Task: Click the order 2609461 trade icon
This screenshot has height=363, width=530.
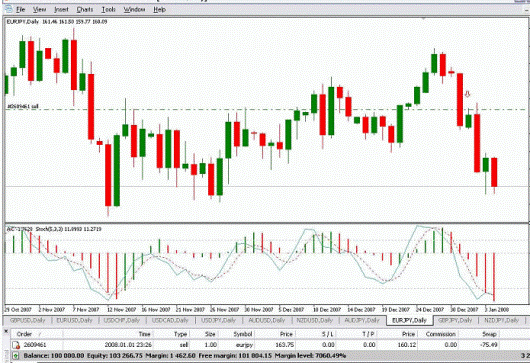Action: tap(16, 345)
